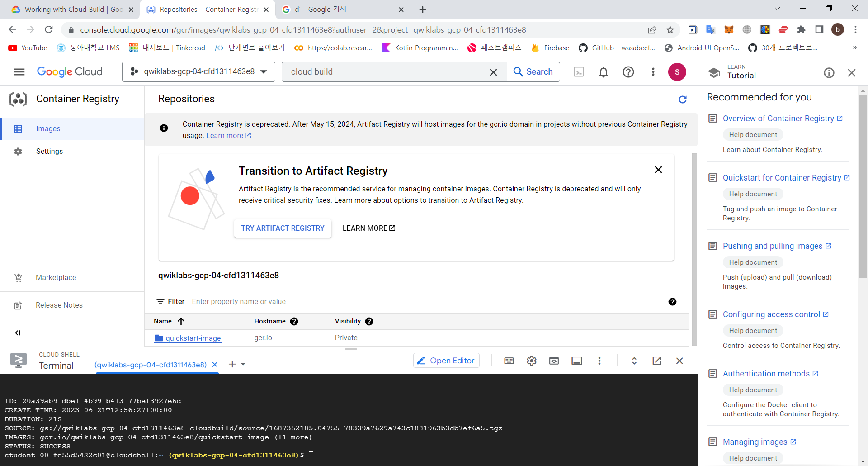Switch to the Google search browser tab

(343, 10)
